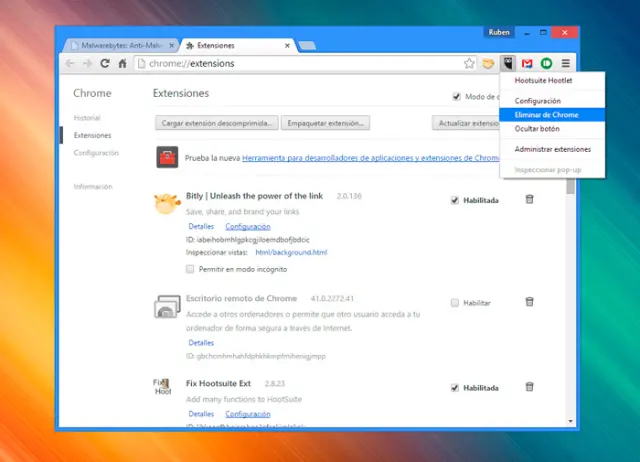Go to the home page icon
640x462 pixels.
point(122,63)
